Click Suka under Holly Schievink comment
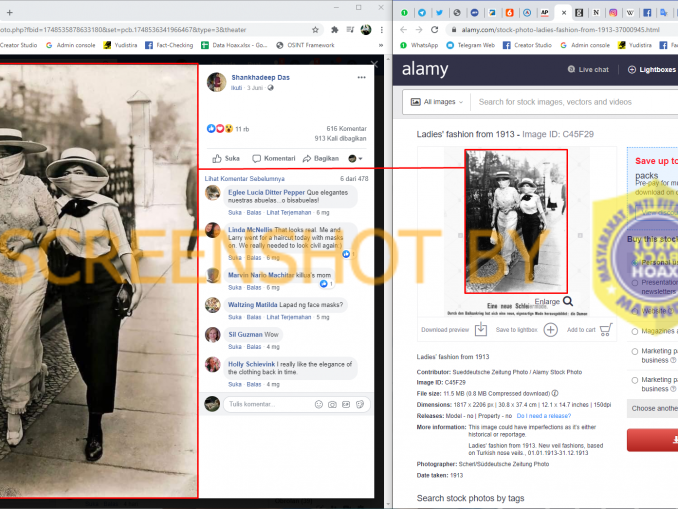Screen dimensions: 678x509 coord(235,384)
